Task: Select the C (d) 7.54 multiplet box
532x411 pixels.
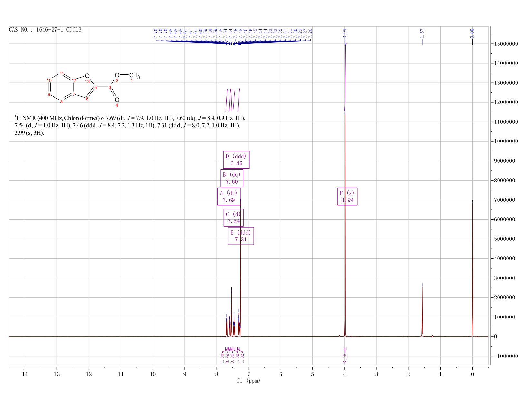Action: click(234, 218)
